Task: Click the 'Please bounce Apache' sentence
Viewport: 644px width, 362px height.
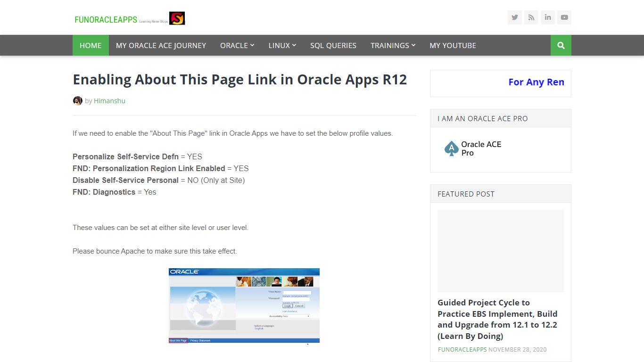Action: [155, 251]
